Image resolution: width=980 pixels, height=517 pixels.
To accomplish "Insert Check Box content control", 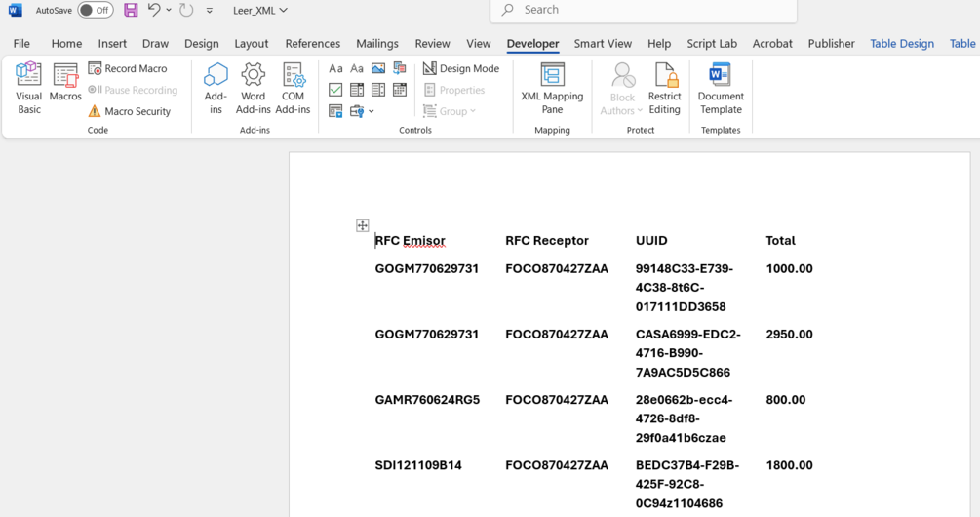I will [335, 90].
